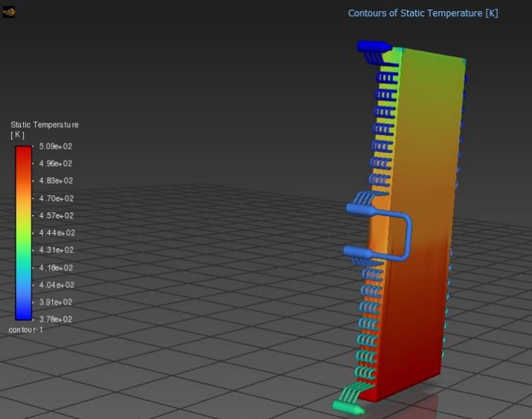
Task: Click the 5.09e+02 maximum legend value
Action: (x=56, y=146)
